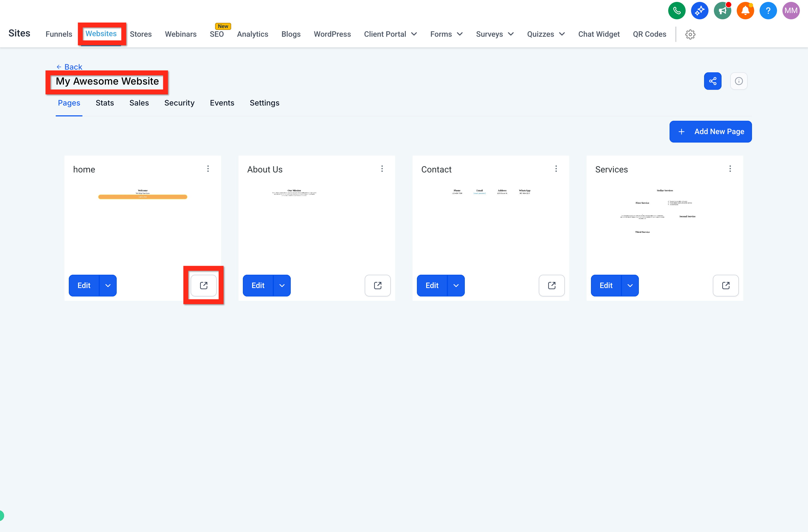
Task: Open the settings gear in Sites nav
Action: 690,34
